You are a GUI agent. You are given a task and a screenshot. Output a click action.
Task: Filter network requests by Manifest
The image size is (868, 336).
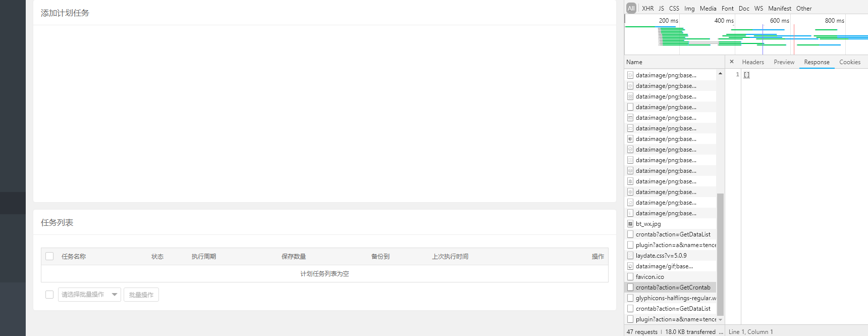[780, 9]
